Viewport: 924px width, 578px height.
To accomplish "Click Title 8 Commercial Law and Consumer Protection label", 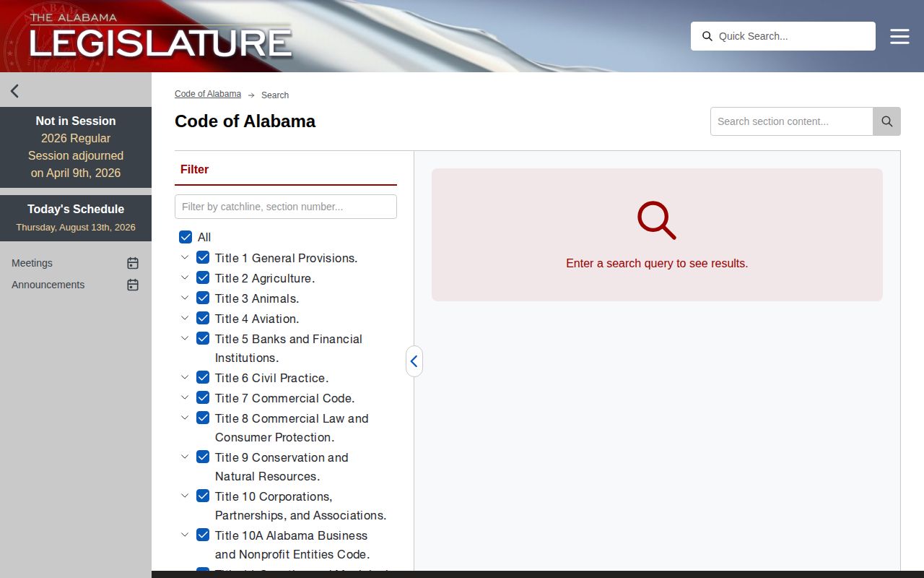I will click(292, 428).
